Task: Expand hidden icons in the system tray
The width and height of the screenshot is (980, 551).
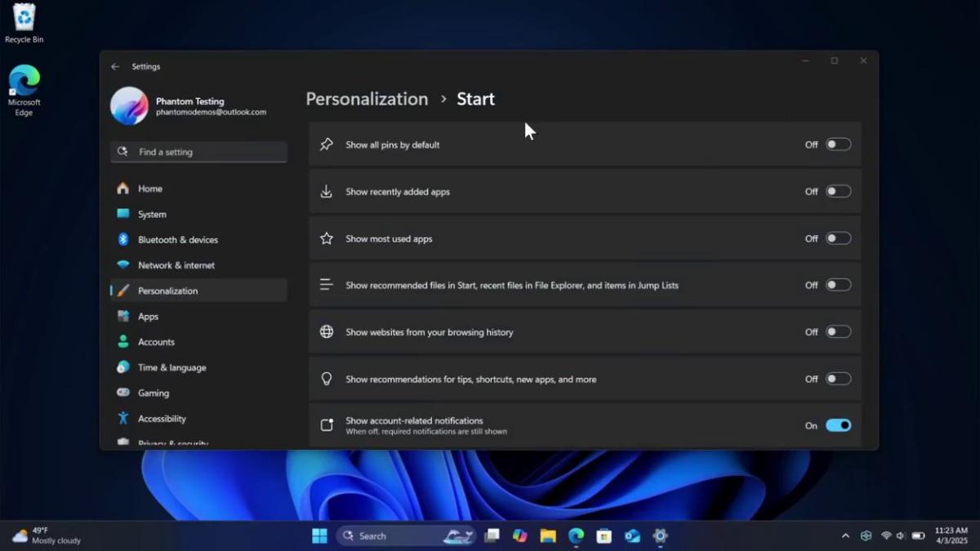Action: pos(845,535)
